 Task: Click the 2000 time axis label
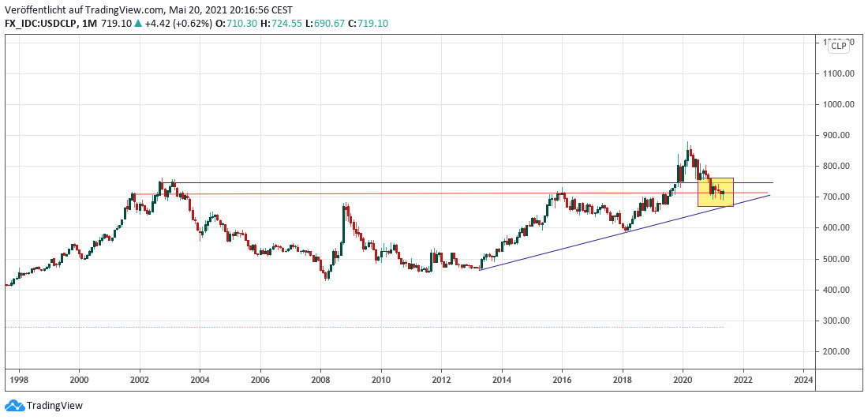pyautogui.click(x=79, y=380)
